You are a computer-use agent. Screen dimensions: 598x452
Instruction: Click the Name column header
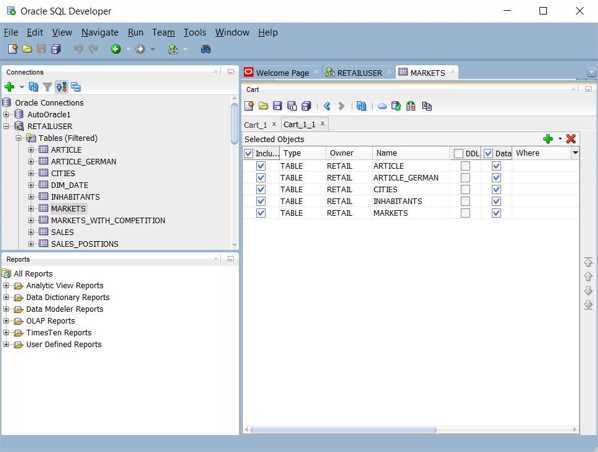click(411, 153)
